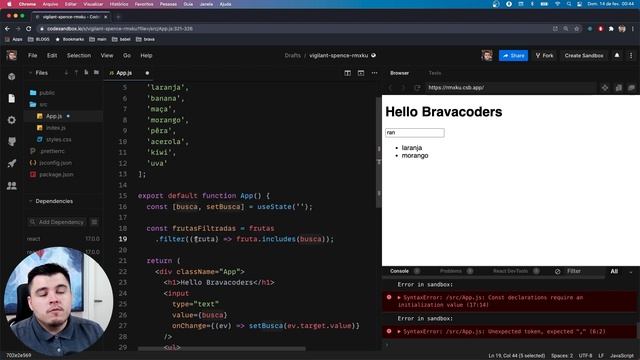This screenshot has width=640, height=360.
Task: Open the file info sidebar icon
Action: click(x=11, y=98)
